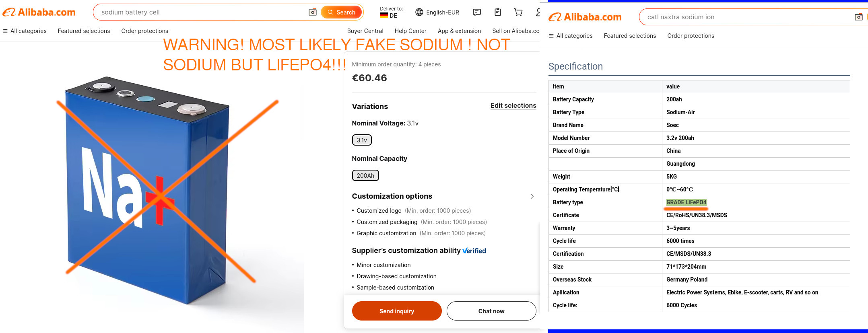
Task: Click the image search camera icon
Action: (313, 12)
